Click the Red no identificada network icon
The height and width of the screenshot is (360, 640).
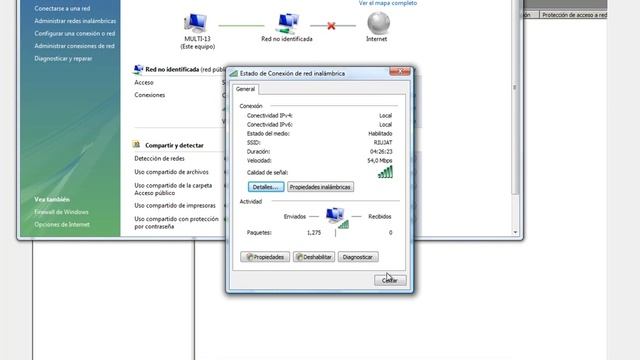(288, 23)
